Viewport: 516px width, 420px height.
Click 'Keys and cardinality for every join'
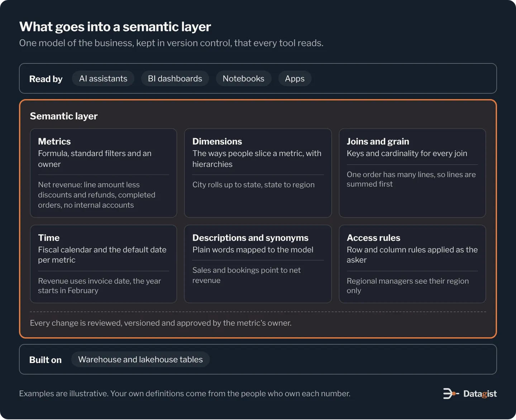(407, 153)
